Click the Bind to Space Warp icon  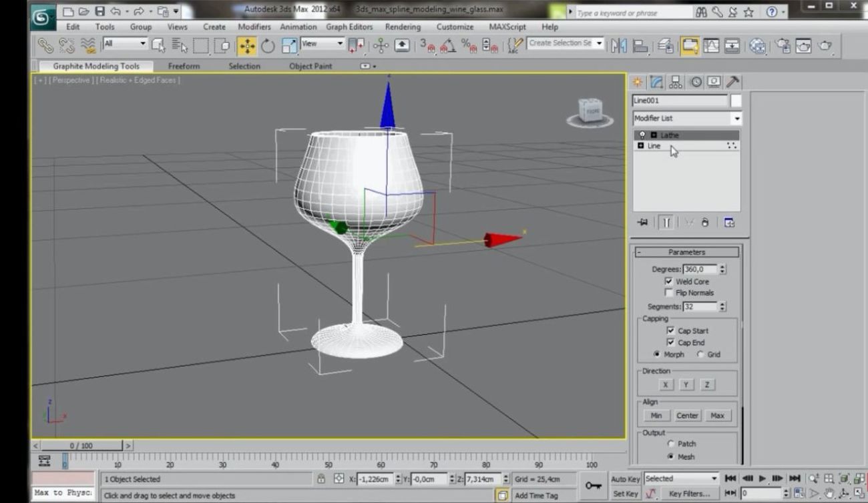(x=88, y=45)
